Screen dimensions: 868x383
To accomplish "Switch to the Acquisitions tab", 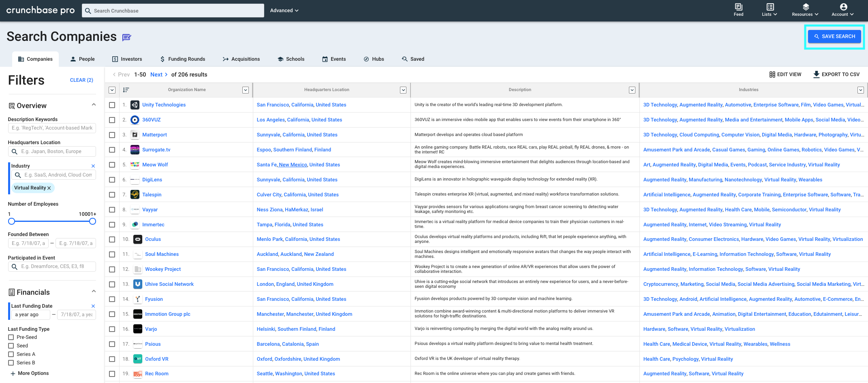I will pyautogui.click(x=241, y=59).
